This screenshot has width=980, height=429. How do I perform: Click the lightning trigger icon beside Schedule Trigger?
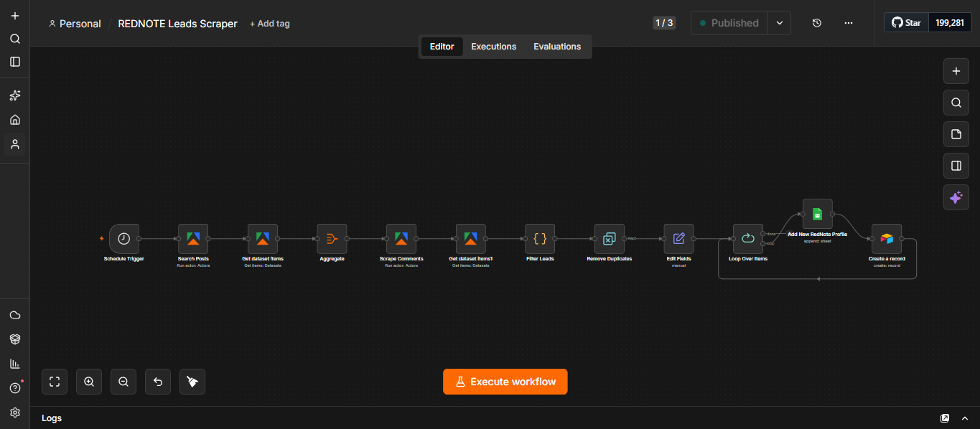pos(101,238)
